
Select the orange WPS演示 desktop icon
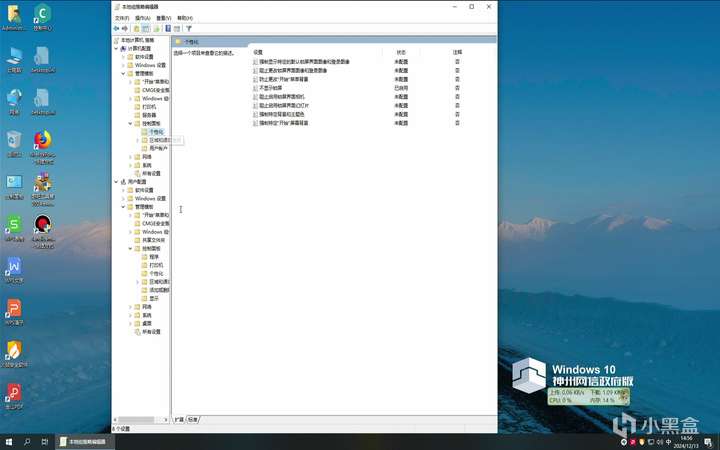pos(14,312)
